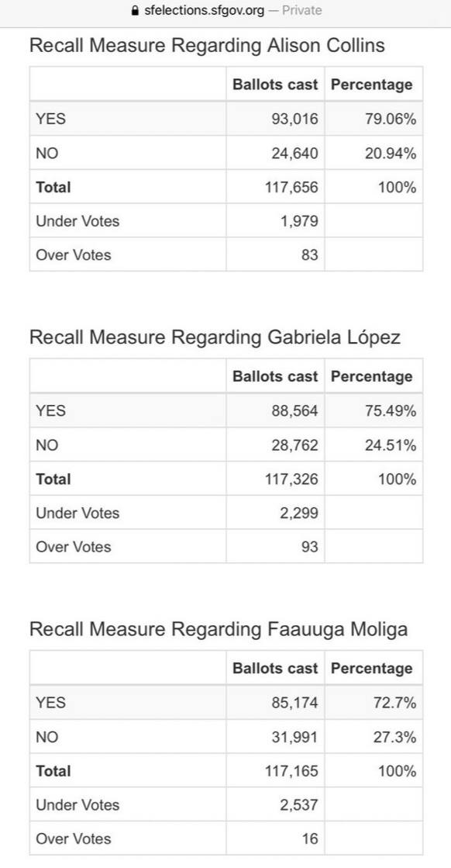
Task: Select the Gabriela López recall heading
Action: point(215,337)
